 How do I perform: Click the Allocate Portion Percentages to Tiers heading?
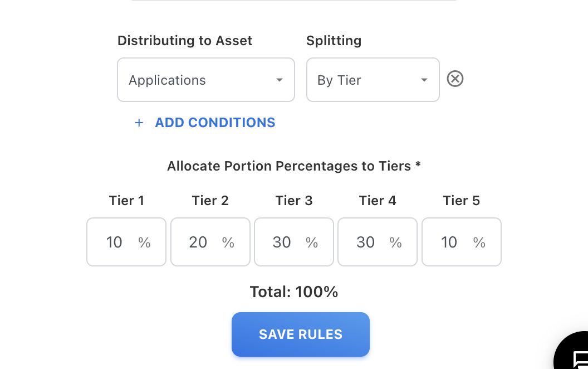tap(294, 166)
